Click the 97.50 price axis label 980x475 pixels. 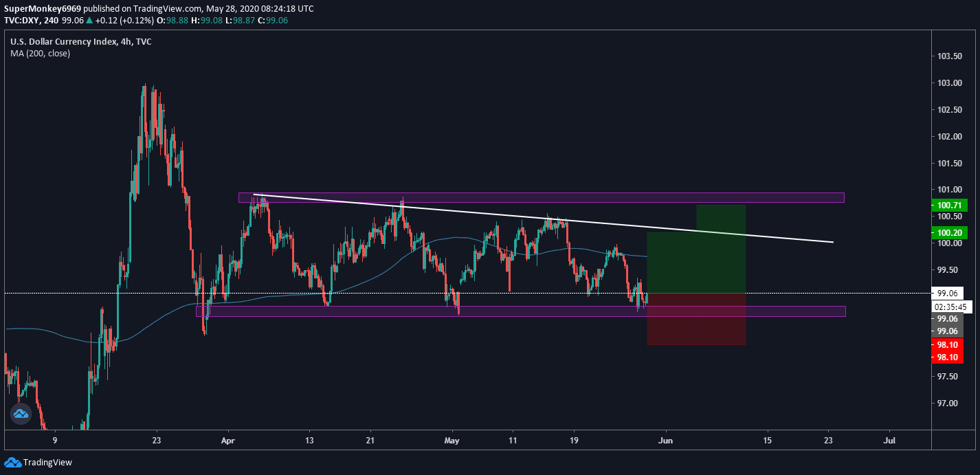[948, 376]
